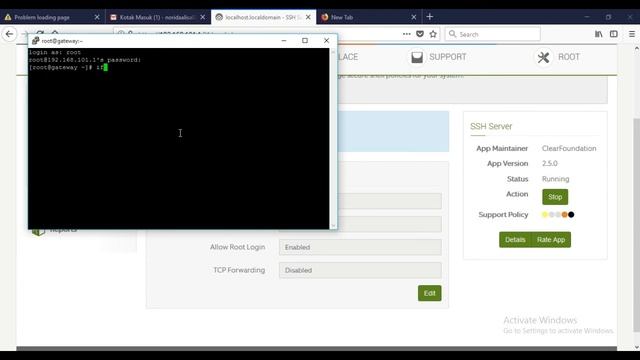Open the SSH Server Details button

(515, 240)
